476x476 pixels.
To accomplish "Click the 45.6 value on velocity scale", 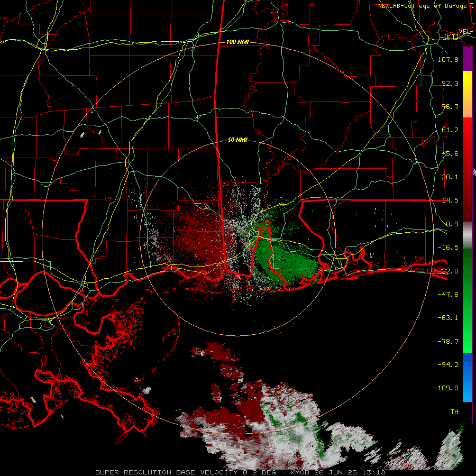I will tap(450, 153).
